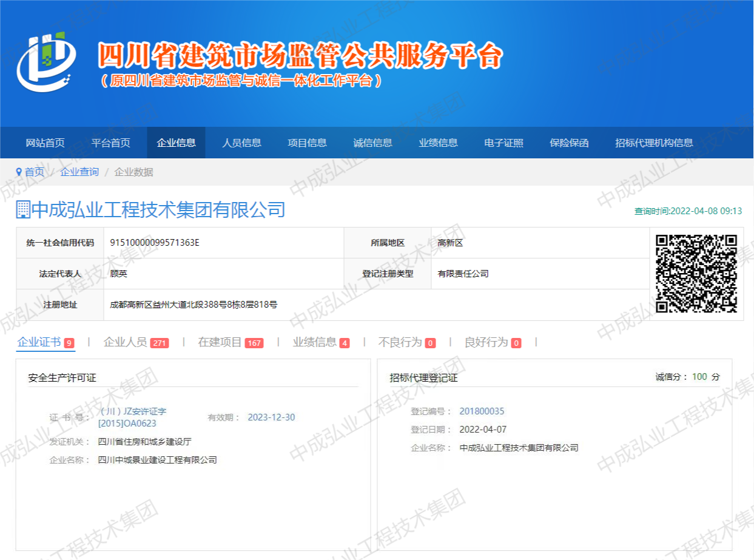
Task: Click the building icon beside the company name
Action: [22, 209]
